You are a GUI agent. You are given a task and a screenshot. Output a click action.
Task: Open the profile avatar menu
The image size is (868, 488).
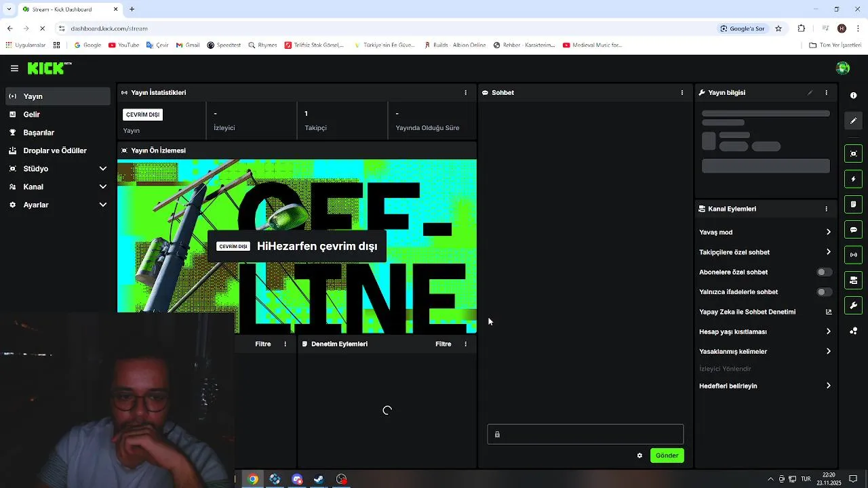click(x=843, y=68)
